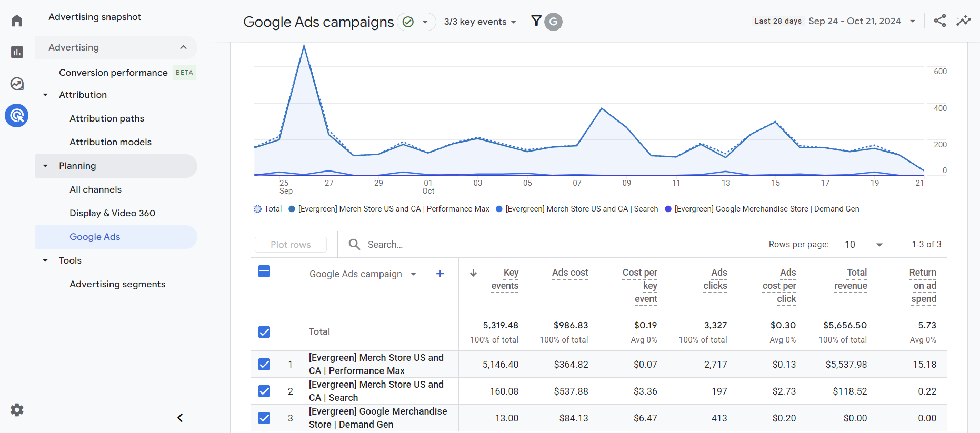The width and height of the screenshot is (980, 433).
Task: Open the 3/3 key events dropdown
Action: [480, 22]
